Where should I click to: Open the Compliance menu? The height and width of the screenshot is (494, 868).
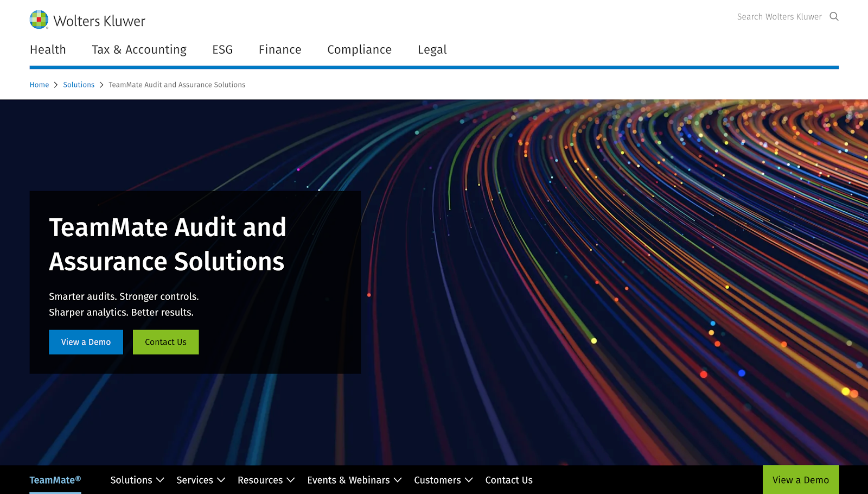[x=359, y=49]
